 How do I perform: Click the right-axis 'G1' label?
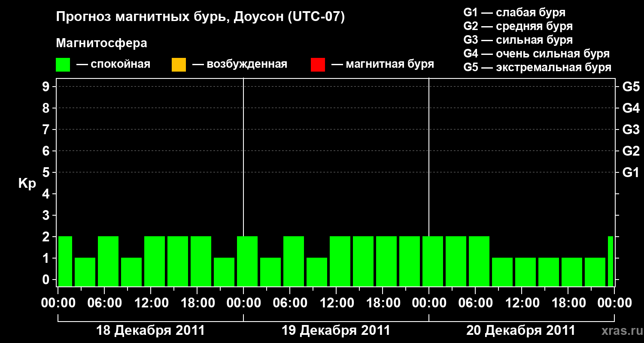pyautogui.click(x=631, y=172)
